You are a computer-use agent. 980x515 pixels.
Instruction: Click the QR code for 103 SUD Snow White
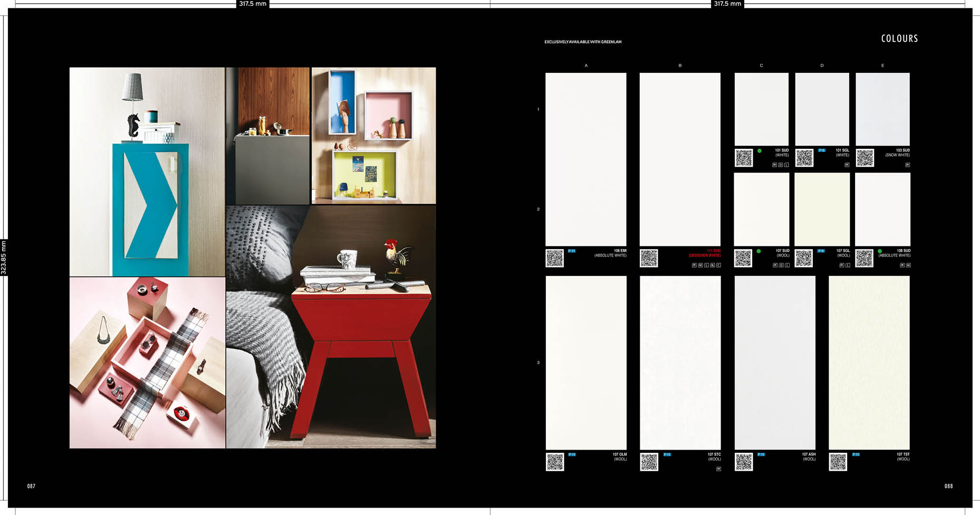[x=865, y=158]
